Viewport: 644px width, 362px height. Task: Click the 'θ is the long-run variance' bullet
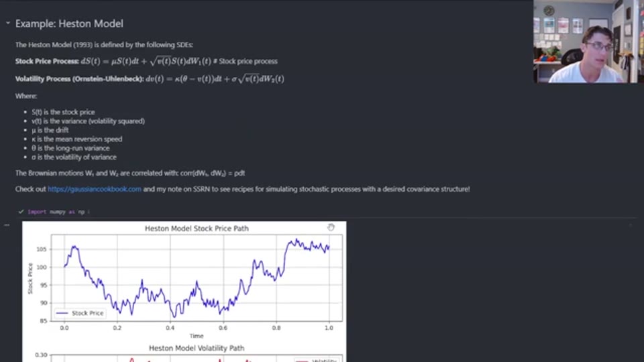(x=70, y=148)
